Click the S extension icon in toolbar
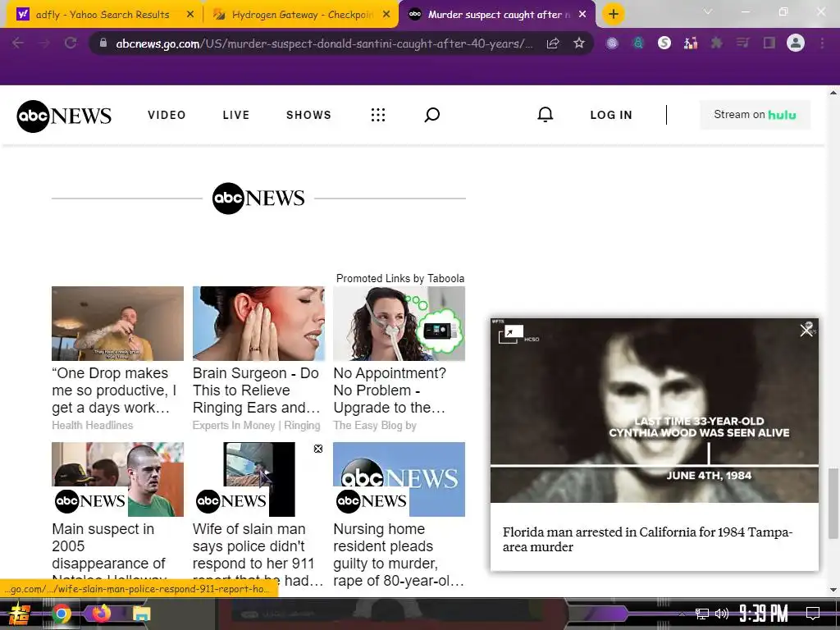Screen dimensions: 840x630 click(x=664, y=43)
